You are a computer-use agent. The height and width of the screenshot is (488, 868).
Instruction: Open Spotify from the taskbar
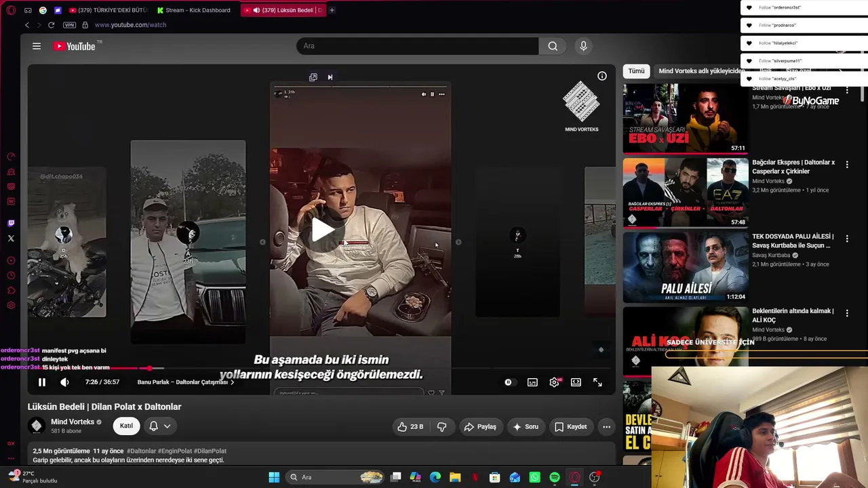[x=555, y=477]
